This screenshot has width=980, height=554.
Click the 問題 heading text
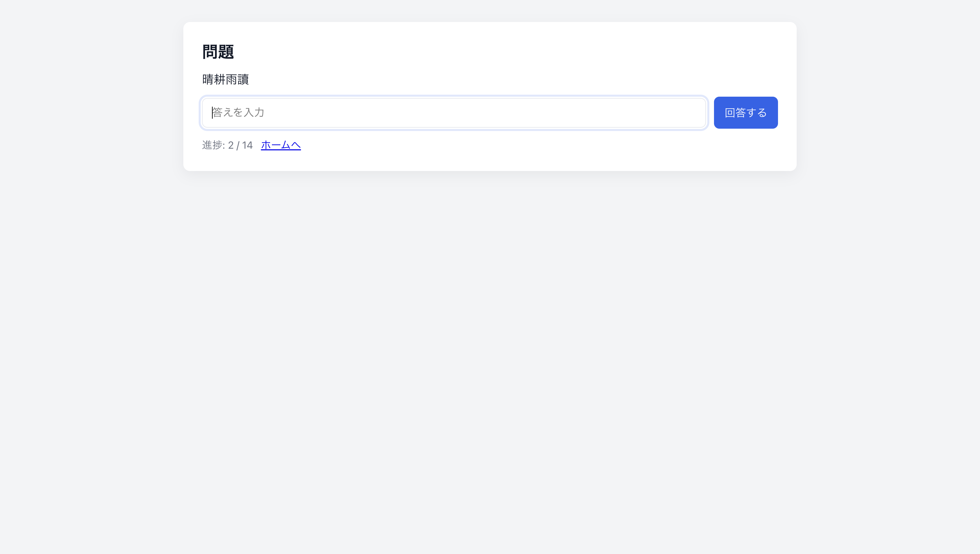(218, 52)
